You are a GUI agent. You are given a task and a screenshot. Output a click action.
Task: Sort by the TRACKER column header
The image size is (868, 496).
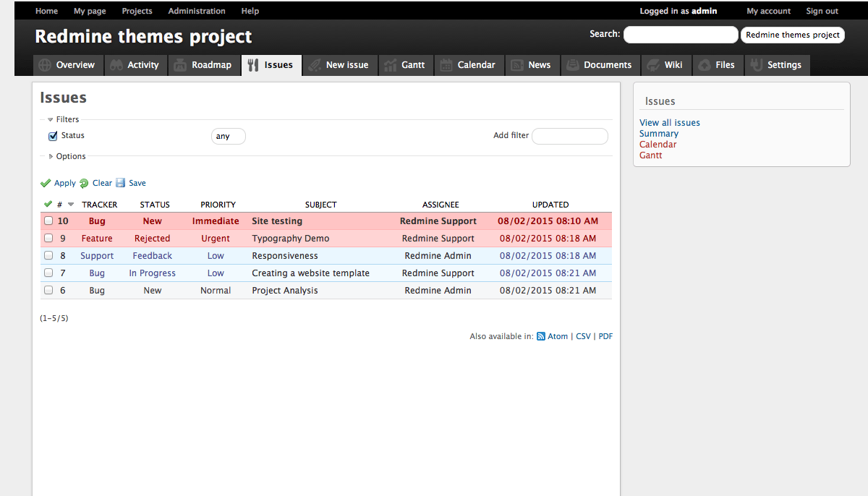[x=100, y=205]
